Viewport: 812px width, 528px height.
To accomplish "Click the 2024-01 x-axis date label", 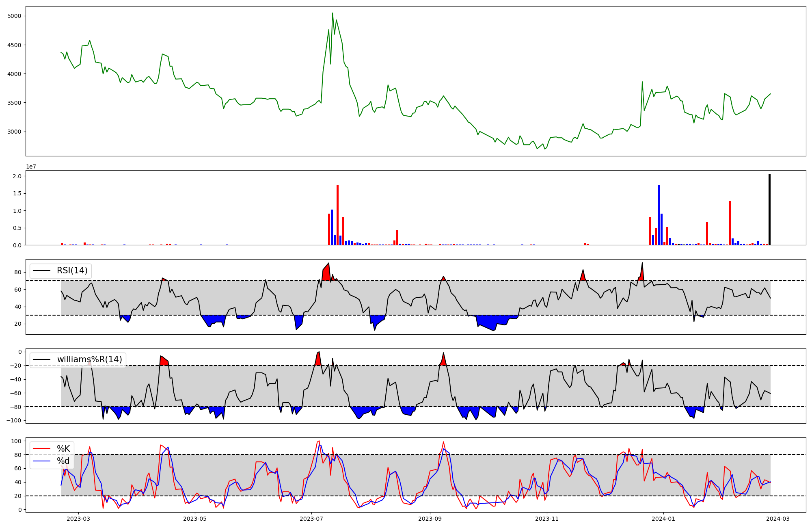I will (x=663, y=519).
